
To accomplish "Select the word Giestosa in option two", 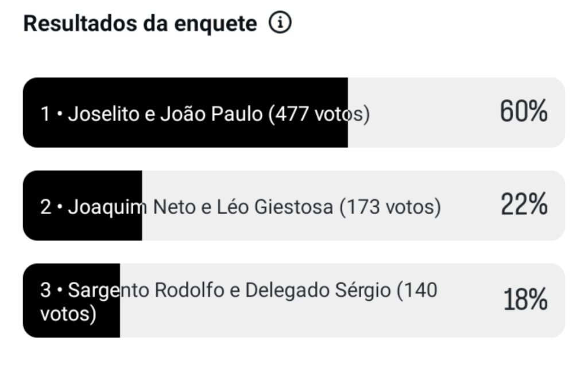I will tap(293, 207).
